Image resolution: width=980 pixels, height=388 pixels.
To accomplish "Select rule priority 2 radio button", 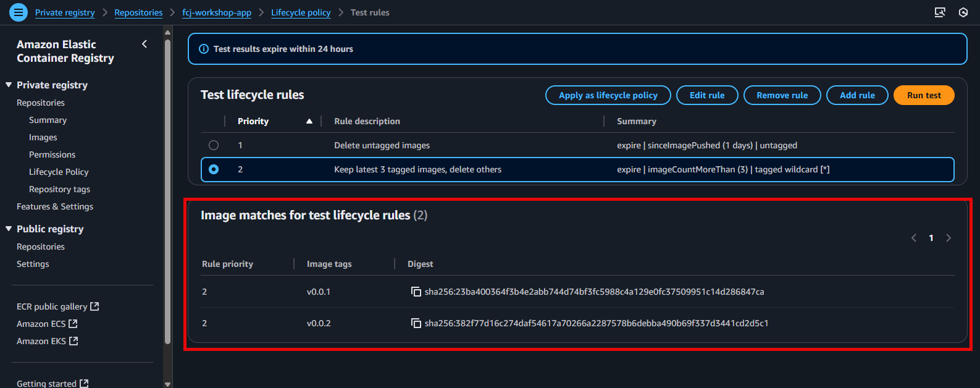I will (214, 169).
